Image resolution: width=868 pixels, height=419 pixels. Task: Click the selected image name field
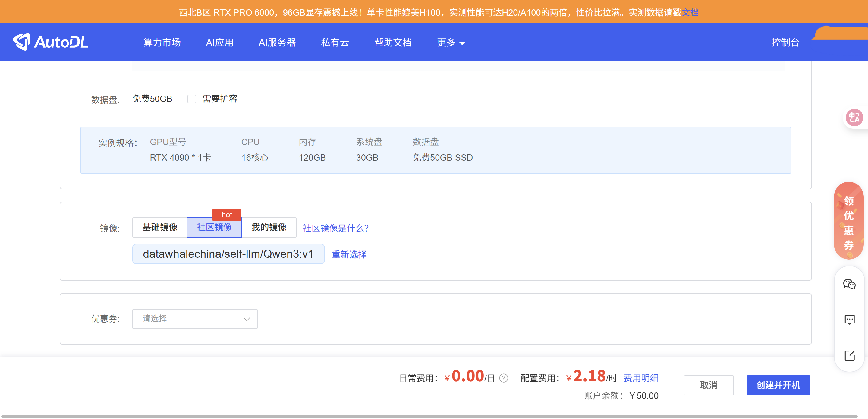click(228, 254)
